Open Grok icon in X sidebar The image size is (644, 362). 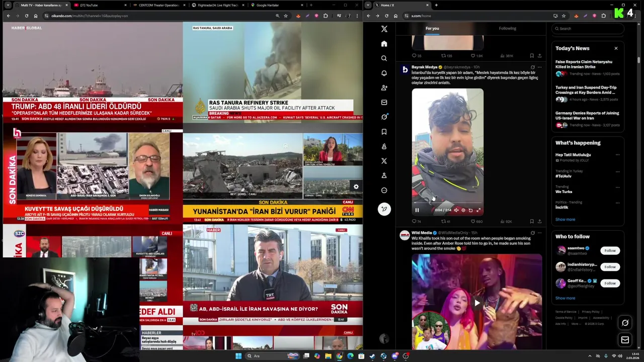click(x=384, y=117)
